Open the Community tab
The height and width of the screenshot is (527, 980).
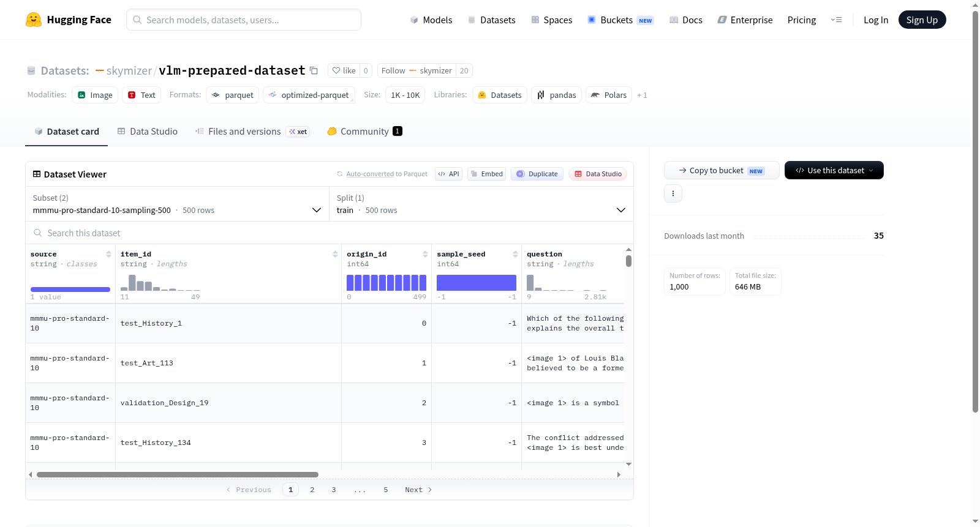pyautogui.click(x=364, y=132)
